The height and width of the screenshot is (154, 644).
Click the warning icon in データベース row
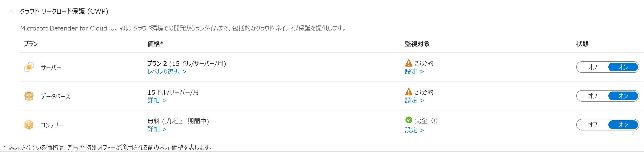[409, 92]
